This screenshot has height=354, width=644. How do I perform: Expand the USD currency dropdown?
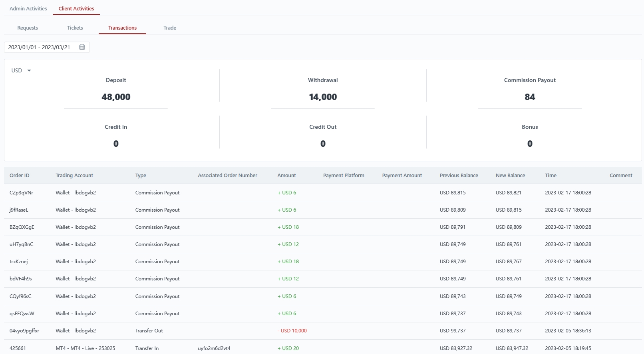coord(21,70)
